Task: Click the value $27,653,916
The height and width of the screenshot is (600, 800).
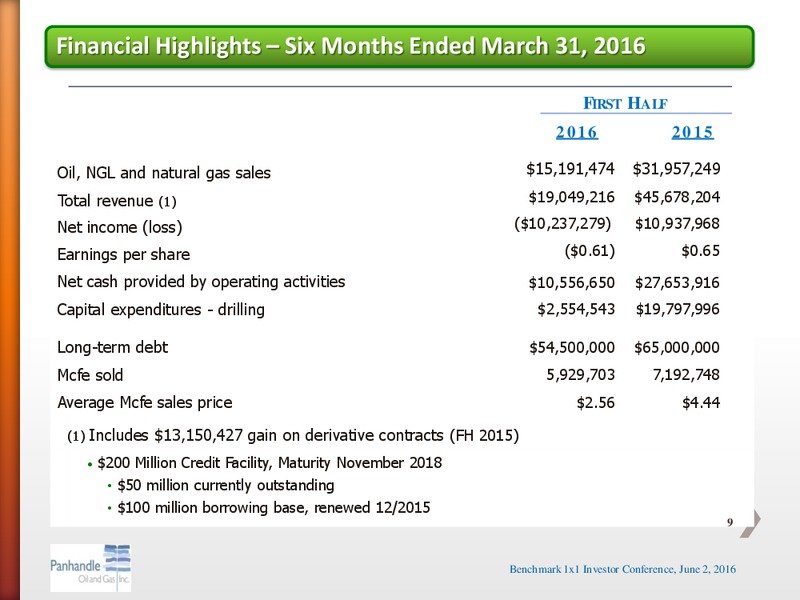Action: [677, 283]
